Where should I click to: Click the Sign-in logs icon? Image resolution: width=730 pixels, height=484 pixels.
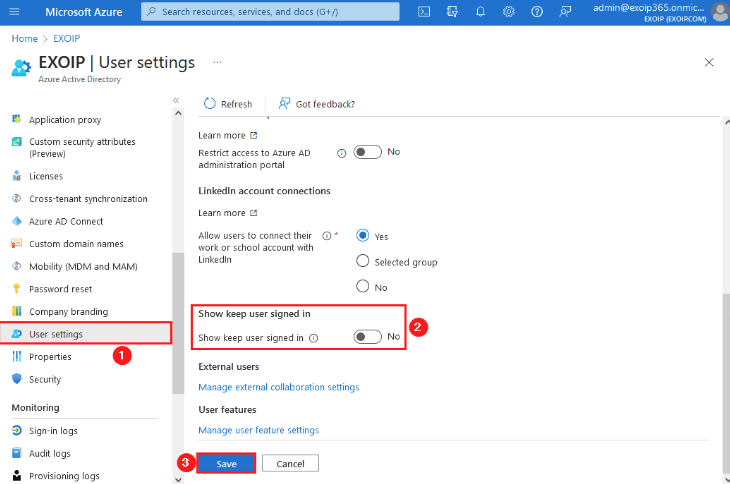coord(17,430)
